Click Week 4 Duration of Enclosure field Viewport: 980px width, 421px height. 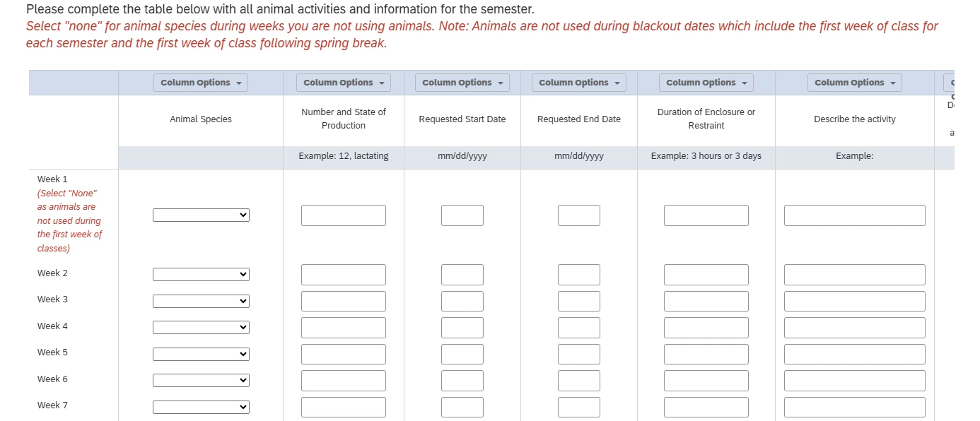(706, 328)
